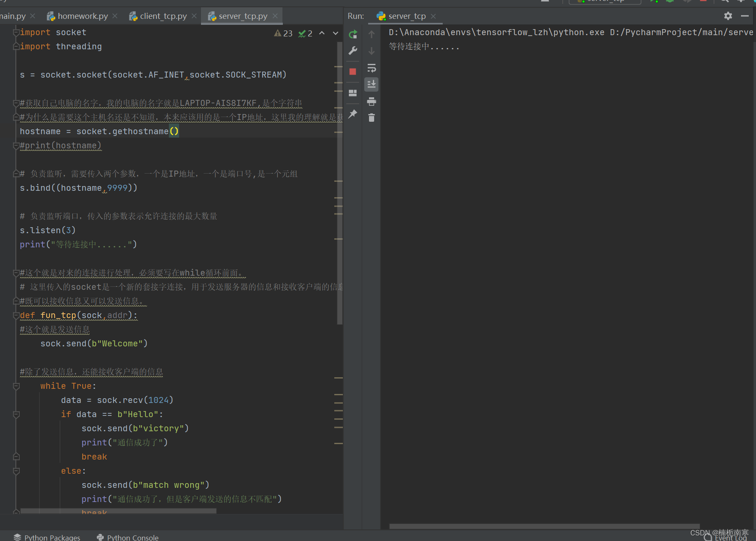
Task: Collapse the else block fold marker
Action: coord(16,471)
